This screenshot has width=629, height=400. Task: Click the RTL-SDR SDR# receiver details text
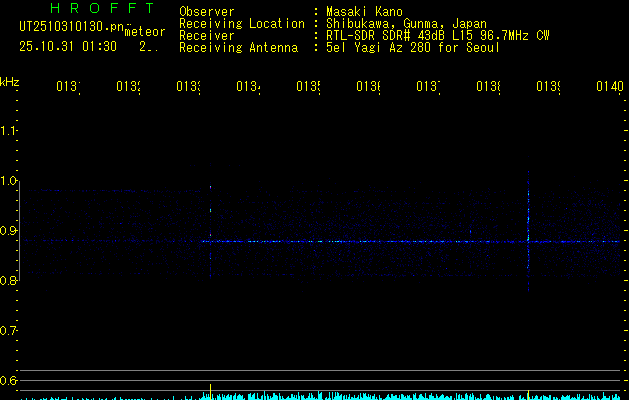(438, 36)
